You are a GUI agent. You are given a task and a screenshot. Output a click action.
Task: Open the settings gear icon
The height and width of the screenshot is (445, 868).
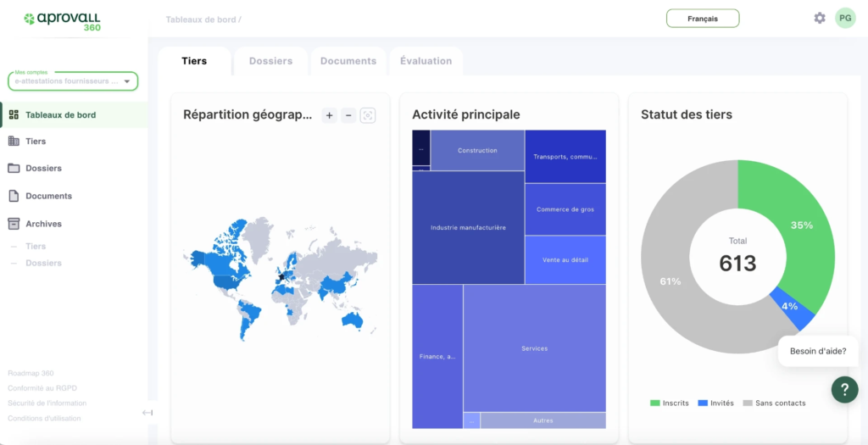(820, 19)
